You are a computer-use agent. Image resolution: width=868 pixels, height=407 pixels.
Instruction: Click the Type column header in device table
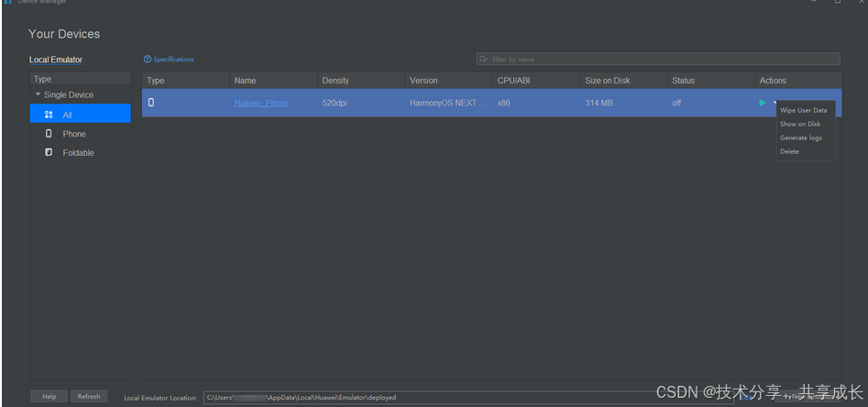click(185, 81)
